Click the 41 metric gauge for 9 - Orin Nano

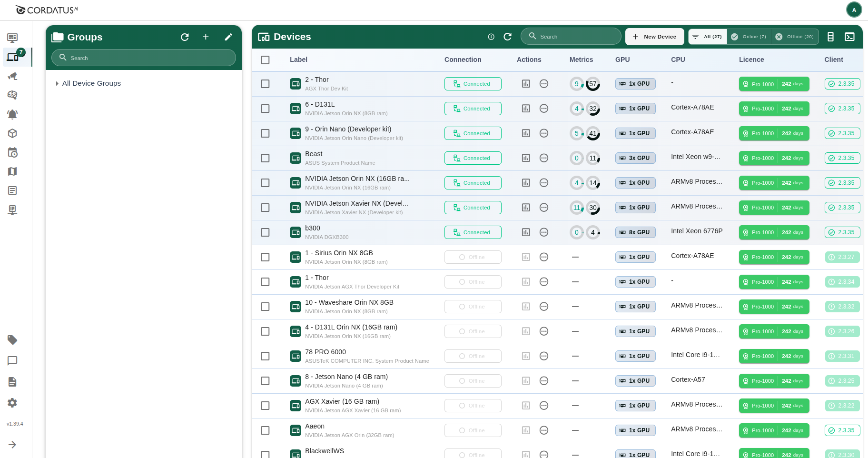[593, 133]
